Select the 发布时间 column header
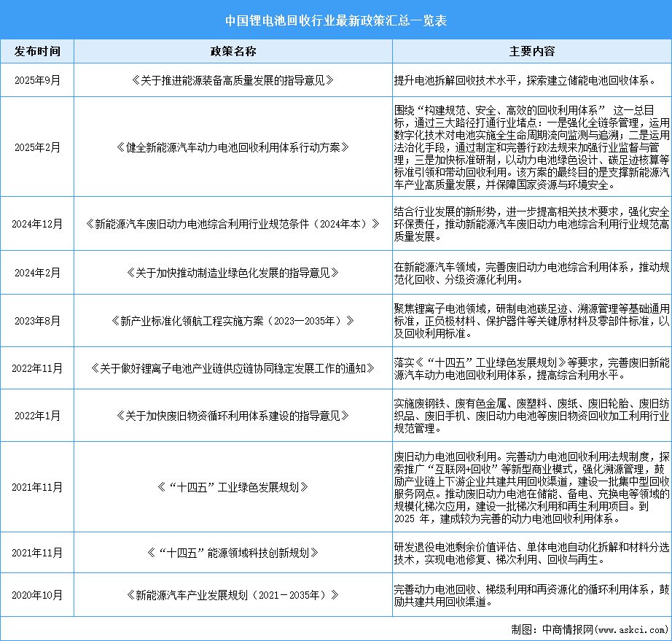 click(x=37, y=51)
